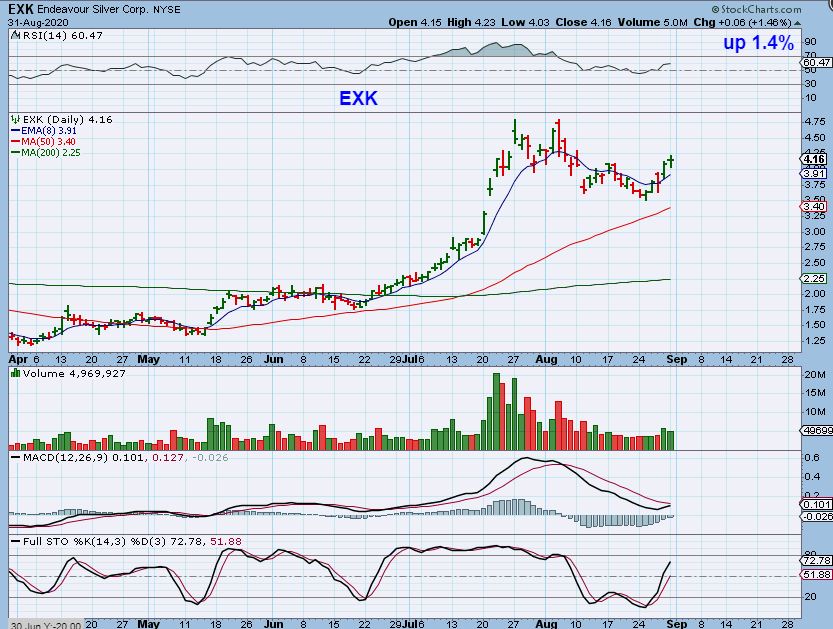The height and width of the screenshot is (629, 833).
Task: Select the EXK (Daily) 4.16 legend entry
Action: [67, 120]
